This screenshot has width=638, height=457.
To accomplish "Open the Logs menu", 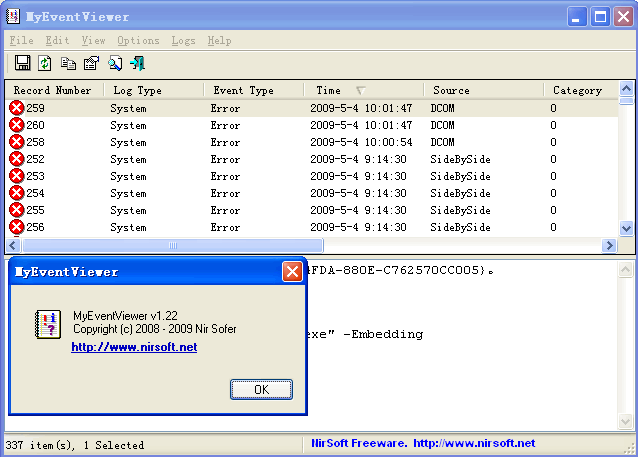I will [x=183, y=41].
